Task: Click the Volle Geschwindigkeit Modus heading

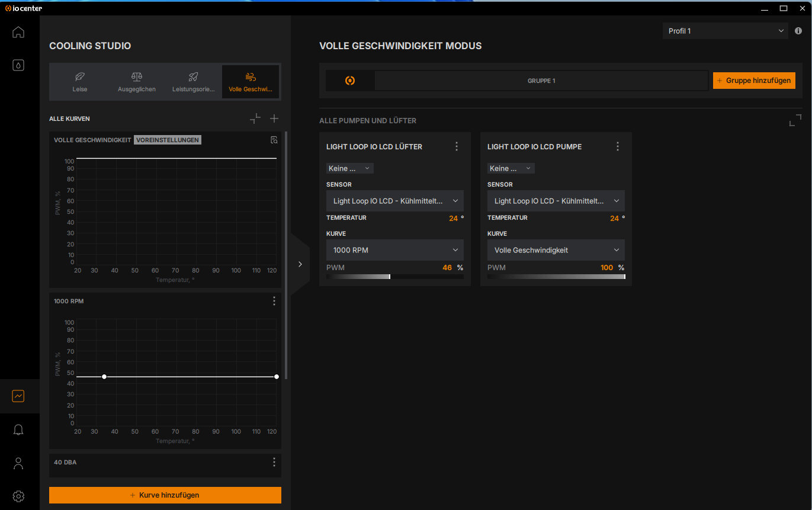Action: click(x=400, y=46)
